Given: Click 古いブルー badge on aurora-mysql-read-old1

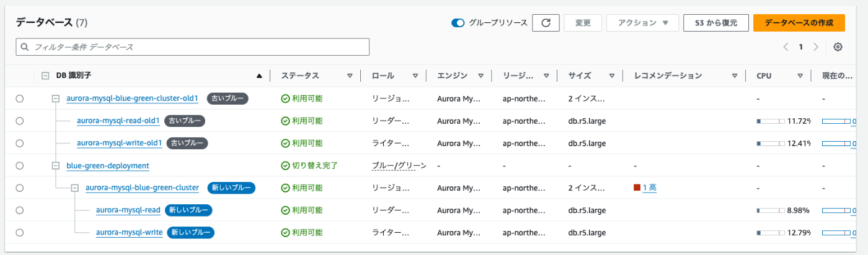Looking at the screenshot, I should 184,121.
